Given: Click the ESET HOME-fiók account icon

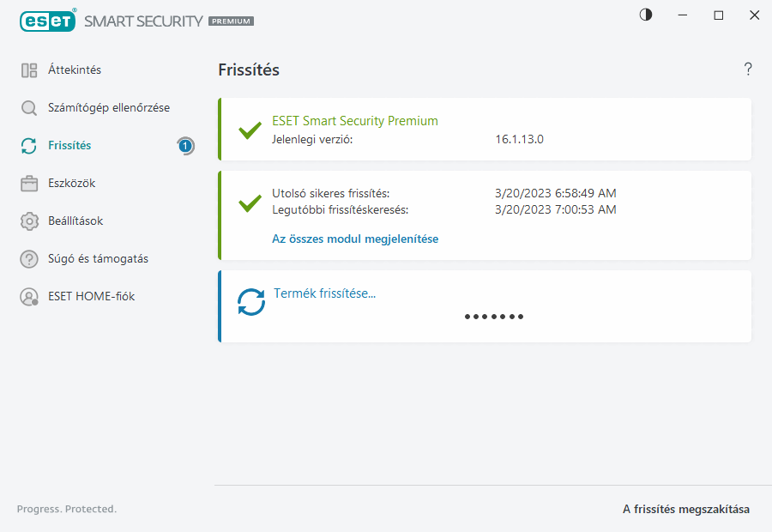Looking at the screenshot, I should point(29,297).
